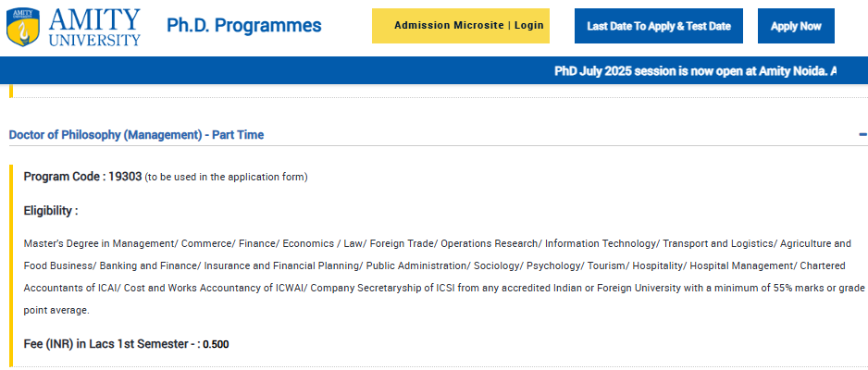Click the application form note in parentheses
868x370 pixels.
[226, 177]
